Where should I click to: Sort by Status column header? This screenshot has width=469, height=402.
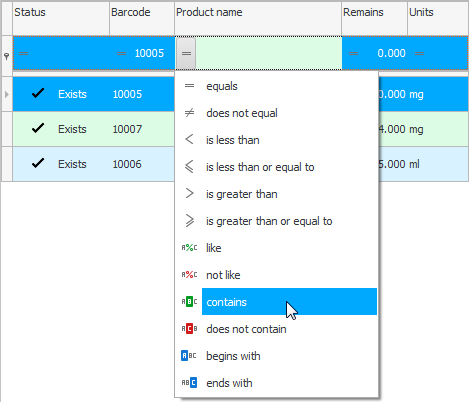tap(61, 18)
